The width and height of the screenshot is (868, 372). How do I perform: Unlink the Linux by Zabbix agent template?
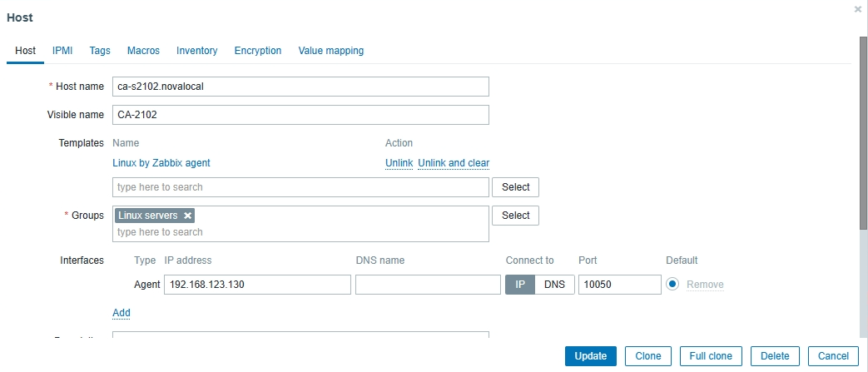click(x=399, y=163)
